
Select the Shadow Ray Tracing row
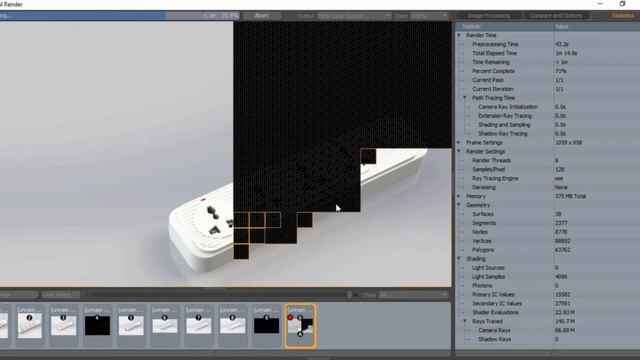[548, 134]
